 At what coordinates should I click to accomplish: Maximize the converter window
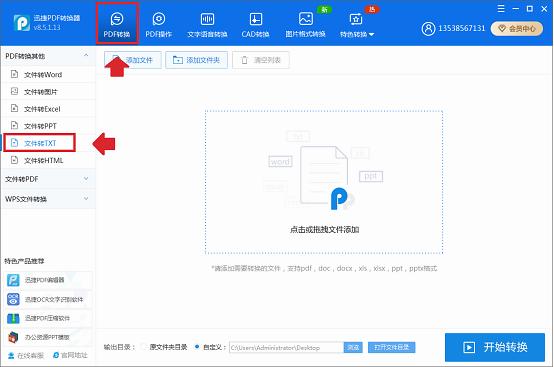click(x=530, y=9)
